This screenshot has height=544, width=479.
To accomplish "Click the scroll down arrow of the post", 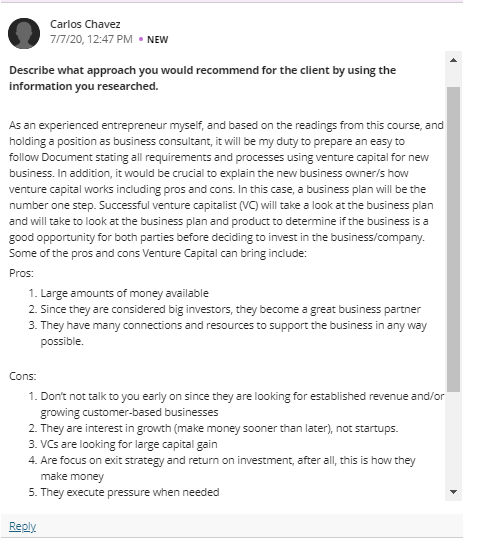I will (x=453, y=492).
